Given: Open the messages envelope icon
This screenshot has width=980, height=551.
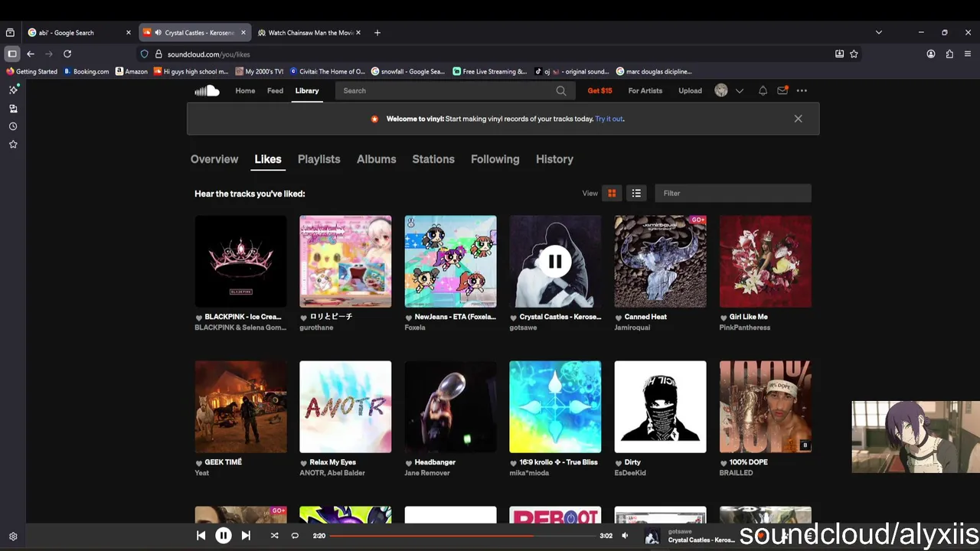Looking at the screenshot, I should (x=782, y=90).
